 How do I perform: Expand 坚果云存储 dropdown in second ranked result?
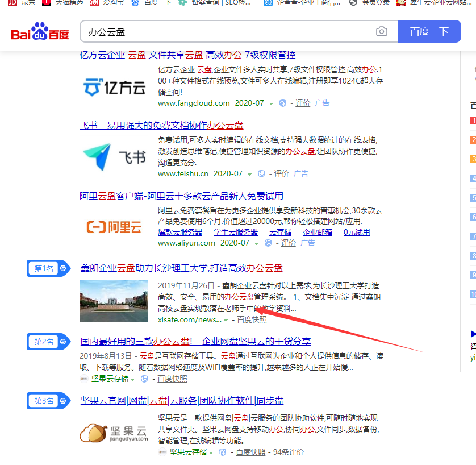[132, 379]
